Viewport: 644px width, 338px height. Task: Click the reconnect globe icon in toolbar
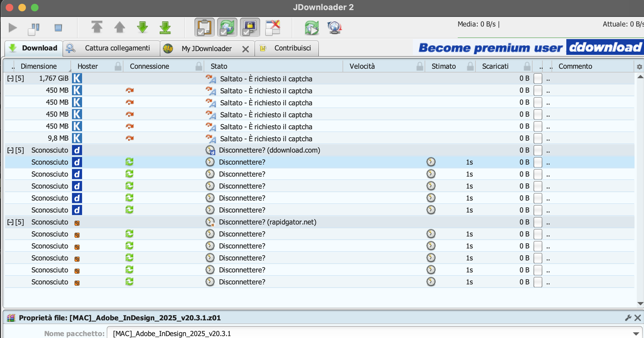(x=334, y=28)
